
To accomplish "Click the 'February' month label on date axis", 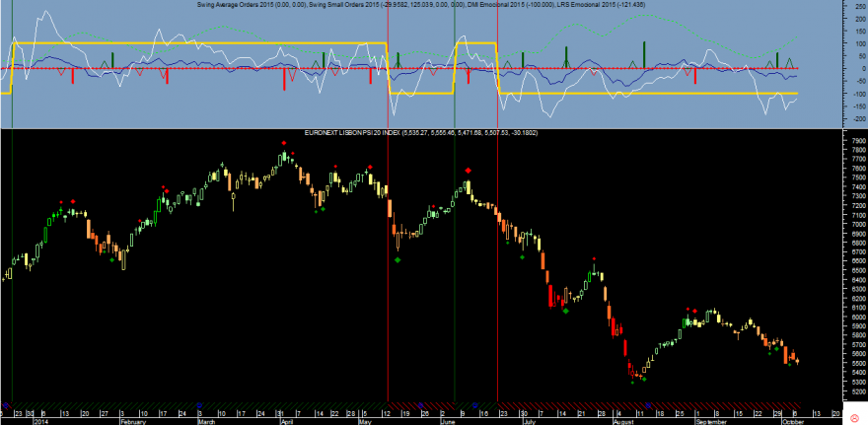I will (x=133, y=422).
